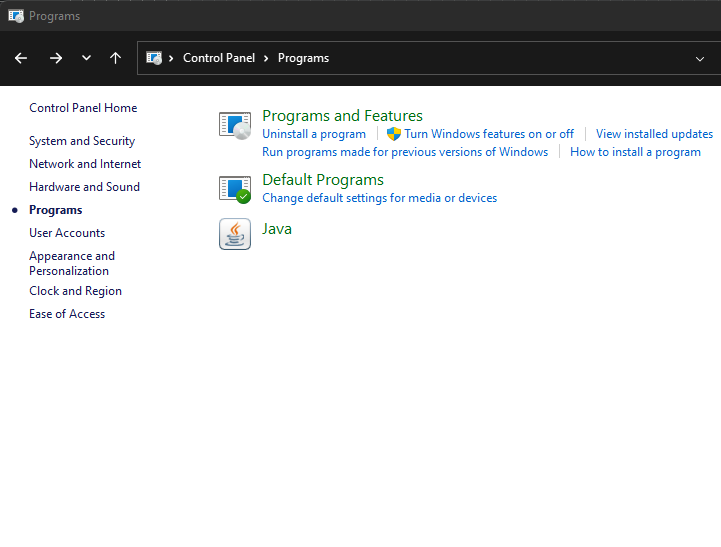Go to Hardware and Sound category
Screen dimensions: 721x547
coord(84,187)
